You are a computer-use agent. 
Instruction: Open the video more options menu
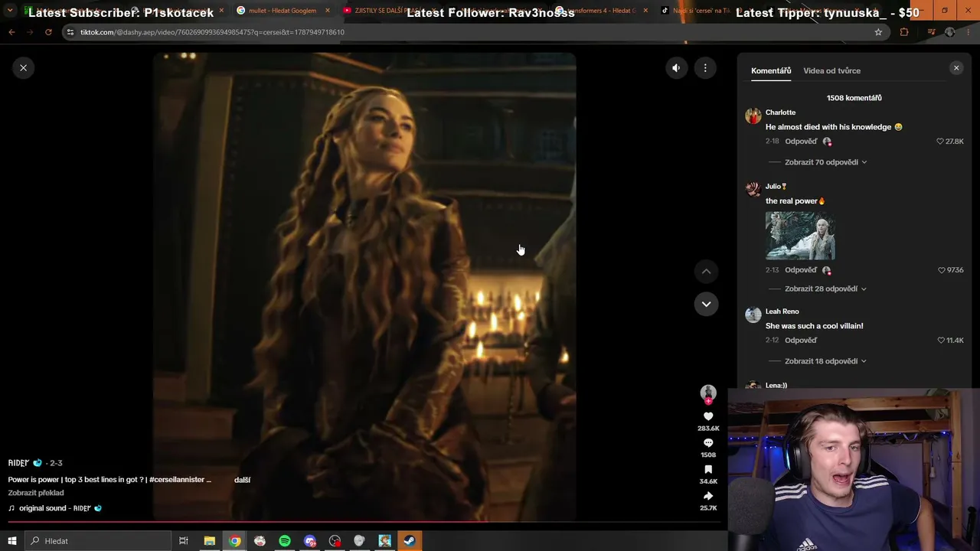tap(705, 68)
